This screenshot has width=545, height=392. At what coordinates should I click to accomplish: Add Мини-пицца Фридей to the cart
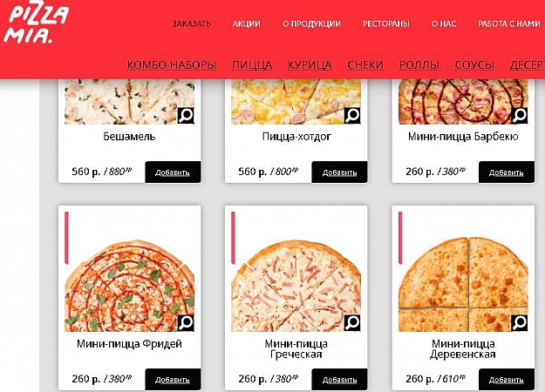(x=173, y=380)
